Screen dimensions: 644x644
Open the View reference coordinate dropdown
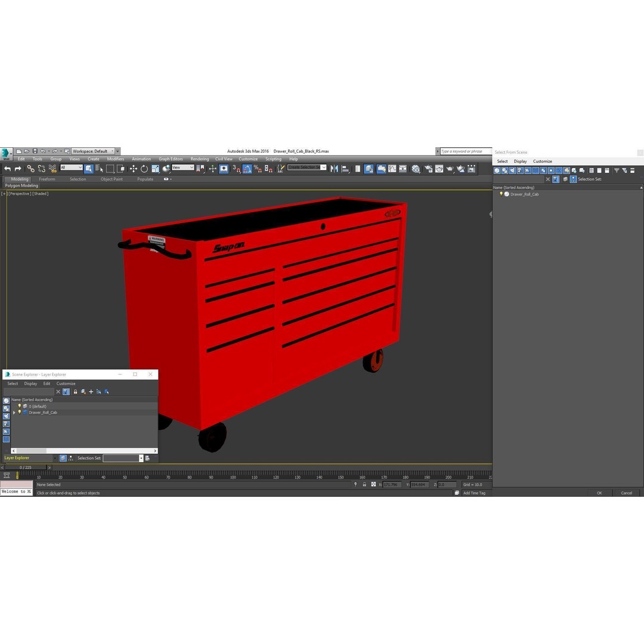click(x=183, y=168)
